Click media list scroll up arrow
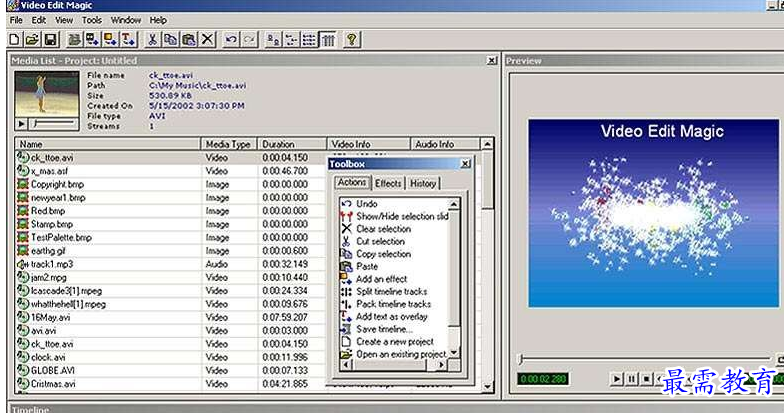The width and height of the screenshot is (784, 413). [x=487, y=144]
